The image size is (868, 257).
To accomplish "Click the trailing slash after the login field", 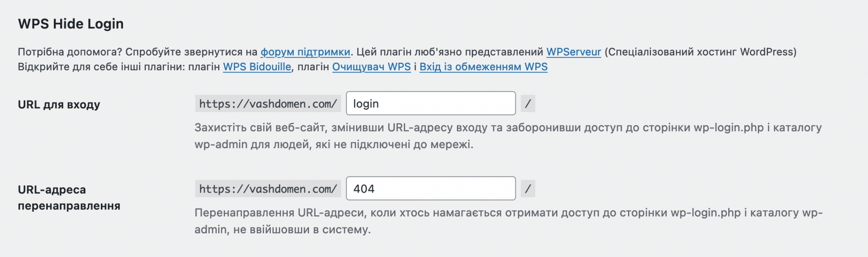I will (529, 104).
